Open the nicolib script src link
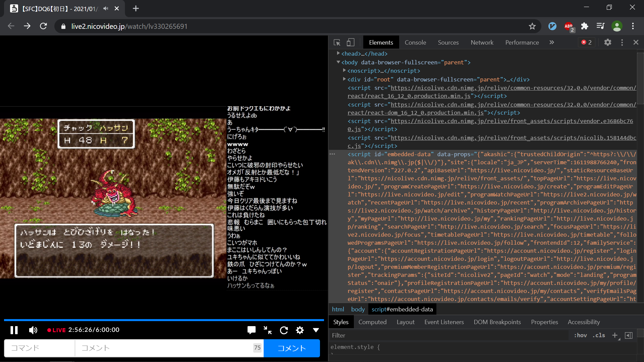644x362 pixels. point(492,142)
